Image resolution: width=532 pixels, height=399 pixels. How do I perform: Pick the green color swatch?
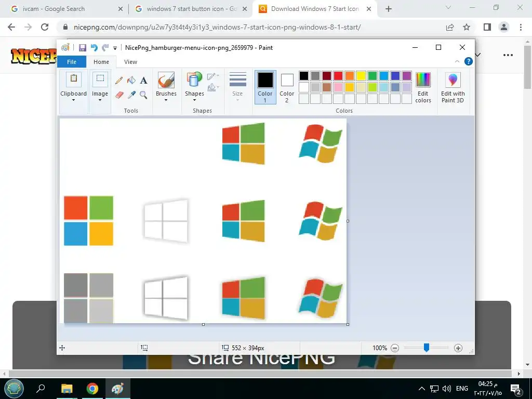click(x=373, y=76)
